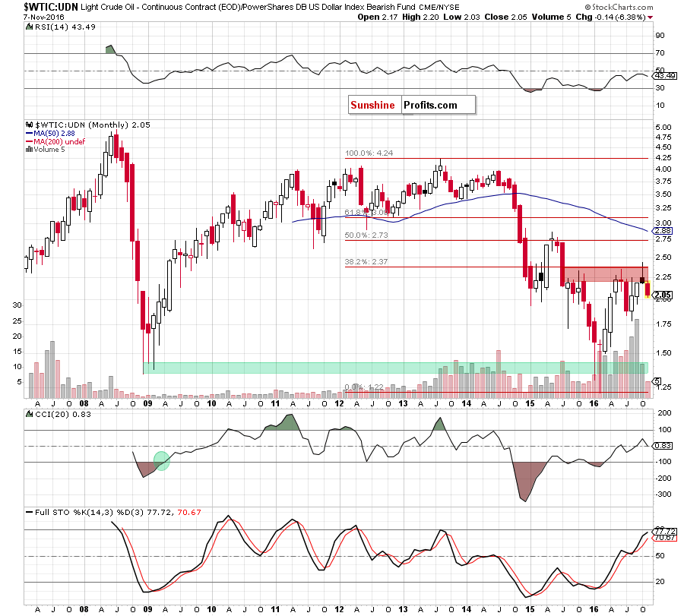Click the 08 year label on bottom axis
Viewport: 684px width, 616px height.
(84, 609)
